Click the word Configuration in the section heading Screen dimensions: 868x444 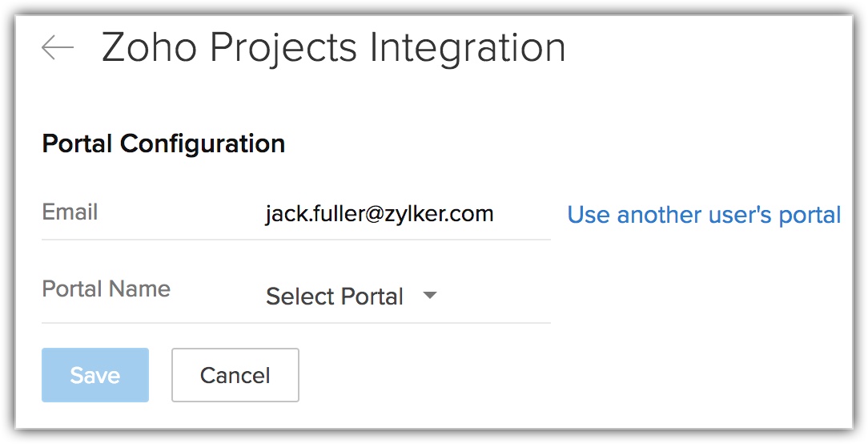pyautogui.click(x=203, y=144)
